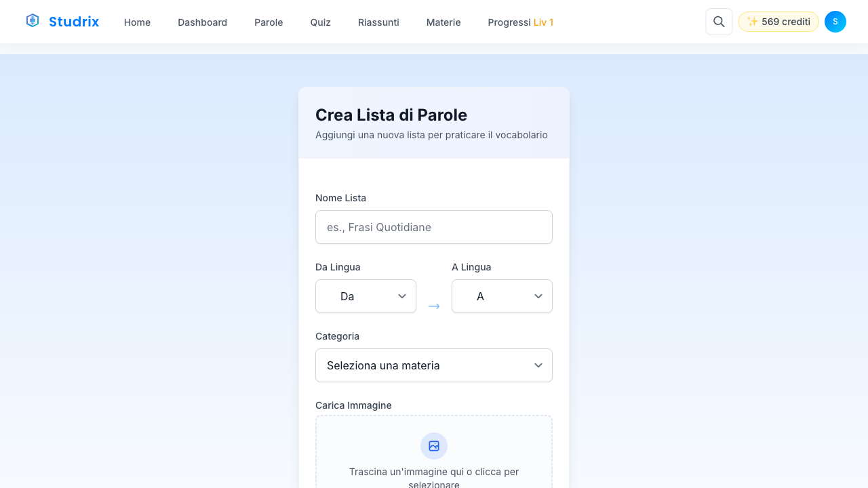Image resolution: width=868 pixels, height=488 pixels.
Task: Click the arrow between language selectors
Action: [x=434, y=306]
